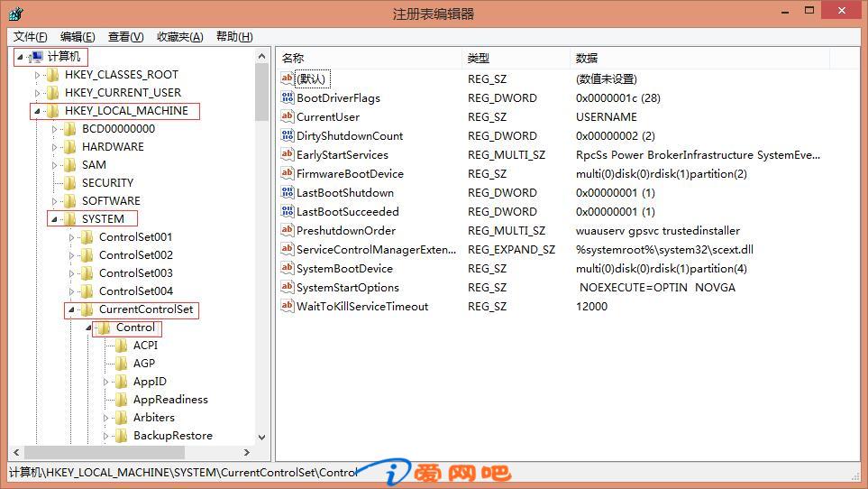
Task: Select the PreshutdownOrder value name
Action: click(x=346, y=230)
